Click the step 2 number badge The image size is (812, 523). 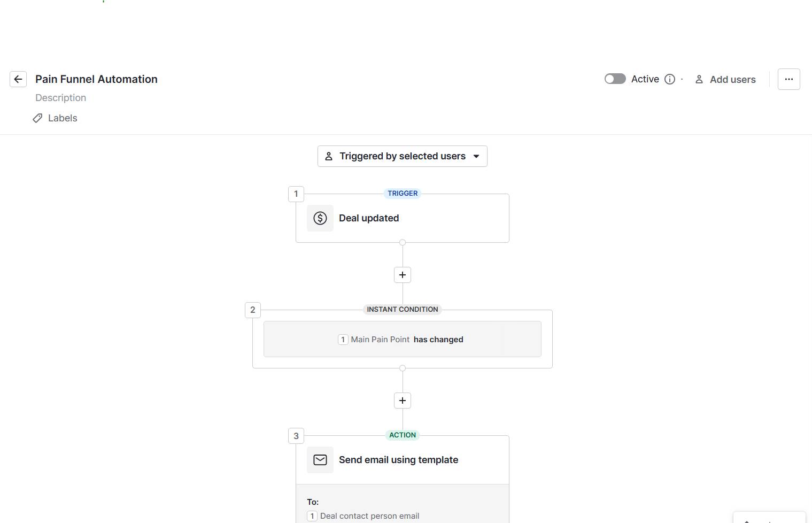point(252,310)
